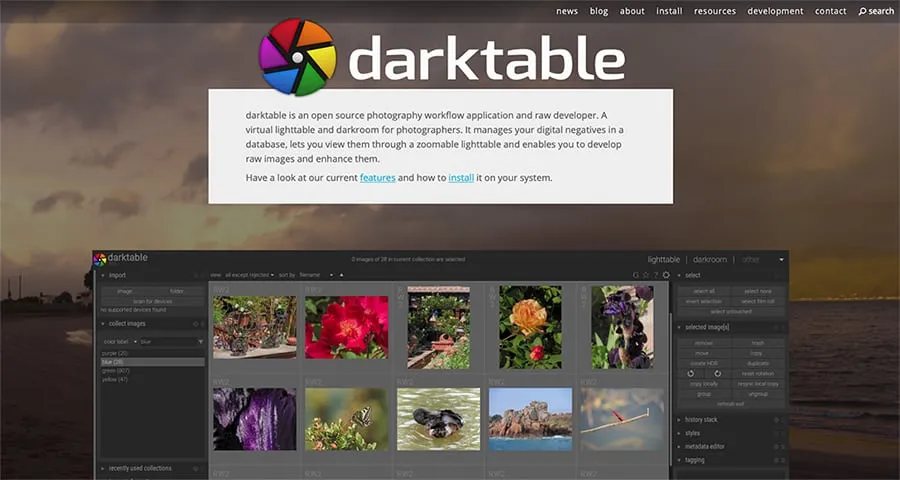Go to the about page

point(632,11)
